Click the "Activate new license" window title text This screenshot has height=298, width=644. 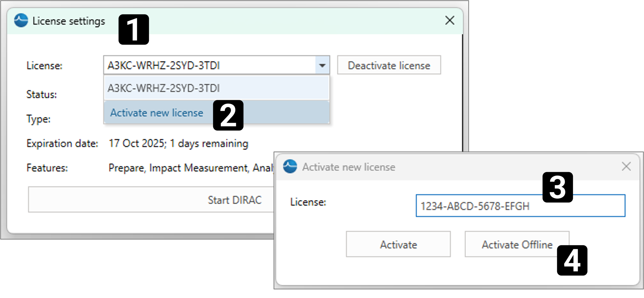point(349,167)
